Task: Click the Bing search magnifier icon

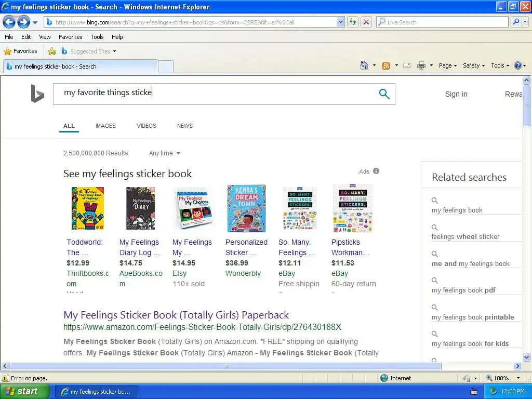Action: [384, 94]
